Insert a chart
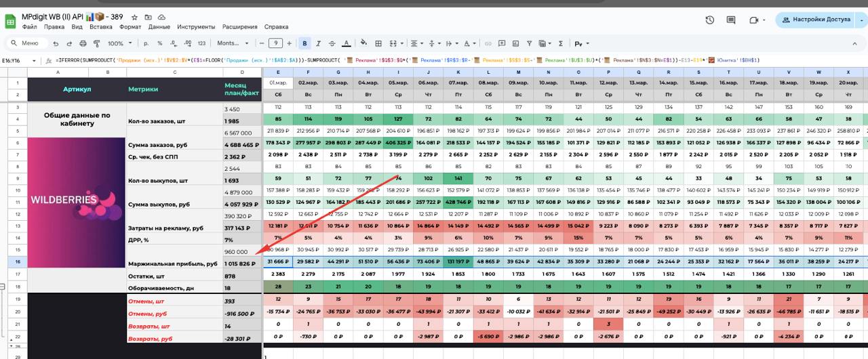868x359 pixels. click(x=515, y=43)
